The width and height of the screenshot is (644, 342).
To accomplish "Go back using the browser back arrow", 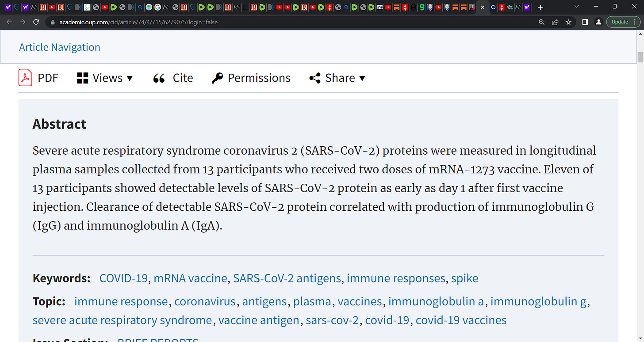I will point(9,22).
